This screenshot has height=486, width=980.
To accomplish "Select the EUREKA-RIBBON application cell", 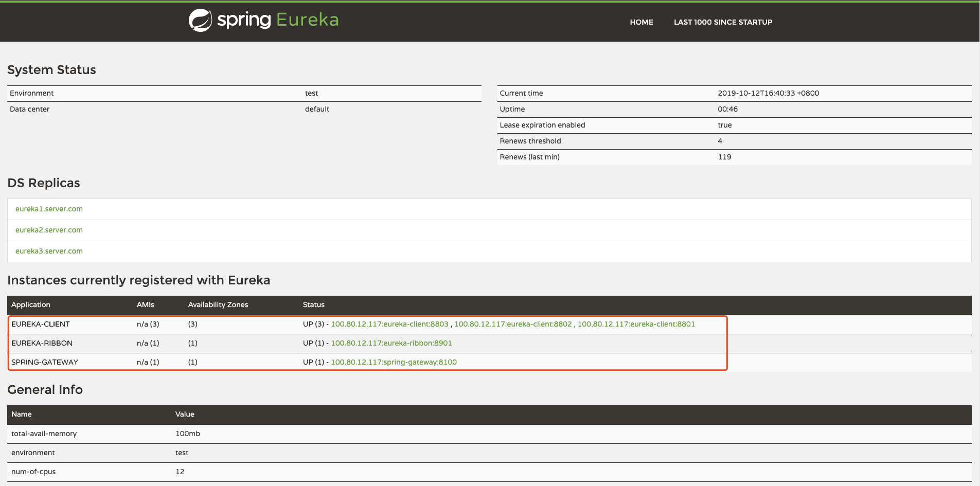I will point(42,343).
